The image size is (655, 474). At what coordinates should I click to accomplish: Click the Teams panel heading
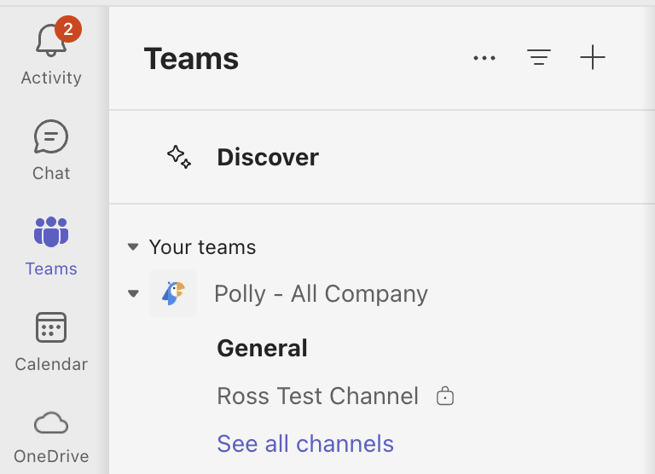[x=191, y=58]
